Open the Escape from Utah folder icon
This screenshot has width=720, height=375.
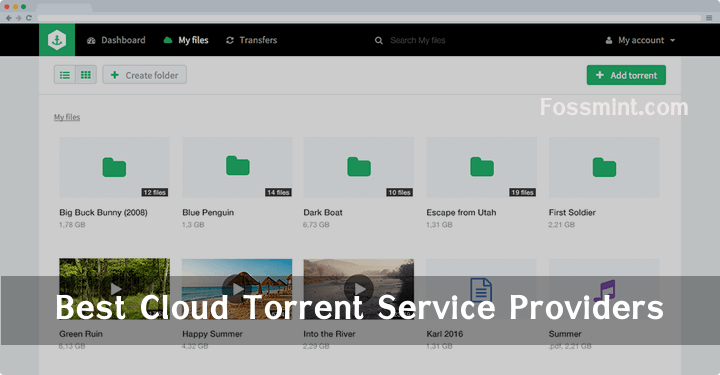click(x=482, y=167)
